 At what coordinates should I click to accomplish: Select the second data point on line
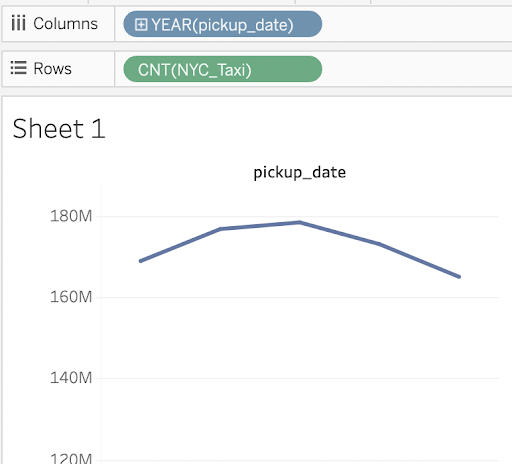220,229
